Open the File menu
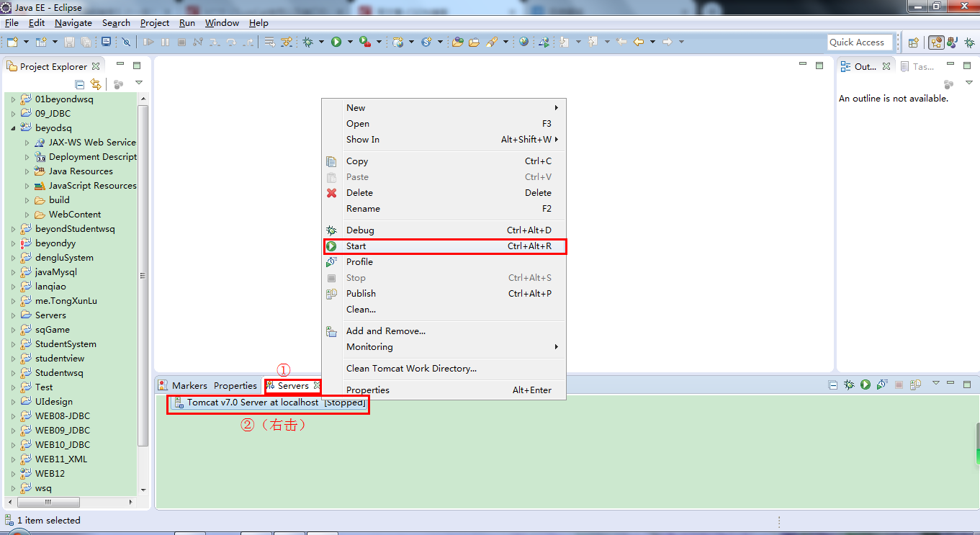The height and width of the screenshot is (535, 980). (12, 23)
